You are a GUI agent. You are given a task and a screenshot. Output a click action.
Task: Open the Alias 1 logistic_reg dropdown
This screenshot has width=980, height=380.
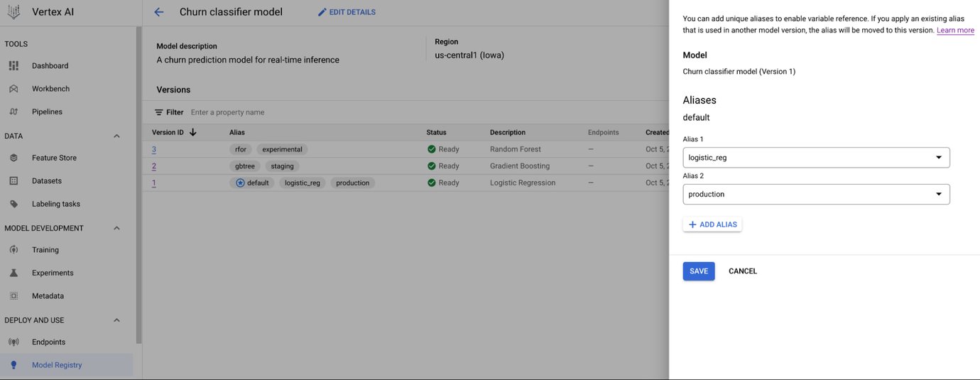(816, 157)
